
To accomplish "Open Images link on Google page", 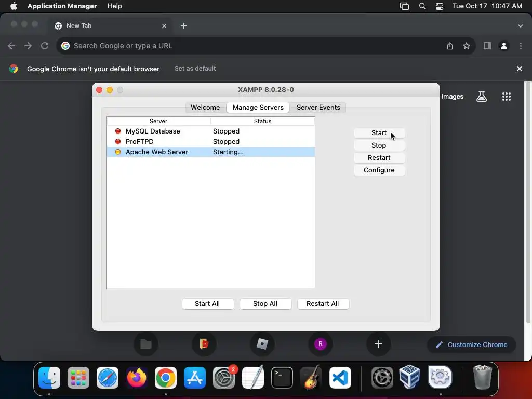I will click(x=453, y=97).
